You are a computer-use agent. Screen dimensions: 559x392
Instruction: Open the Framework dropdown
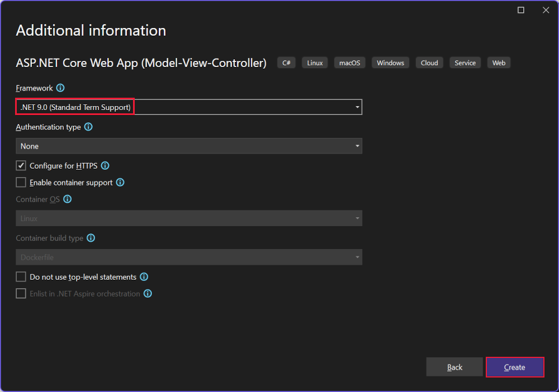[357, 107]
